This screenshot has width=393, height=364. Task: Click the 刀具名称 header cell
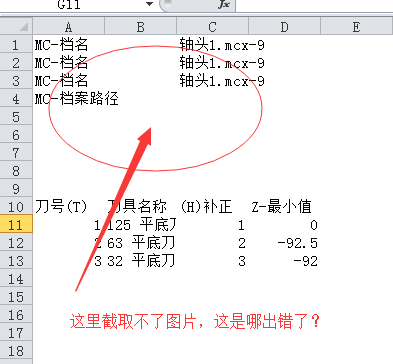click(141, 207)
